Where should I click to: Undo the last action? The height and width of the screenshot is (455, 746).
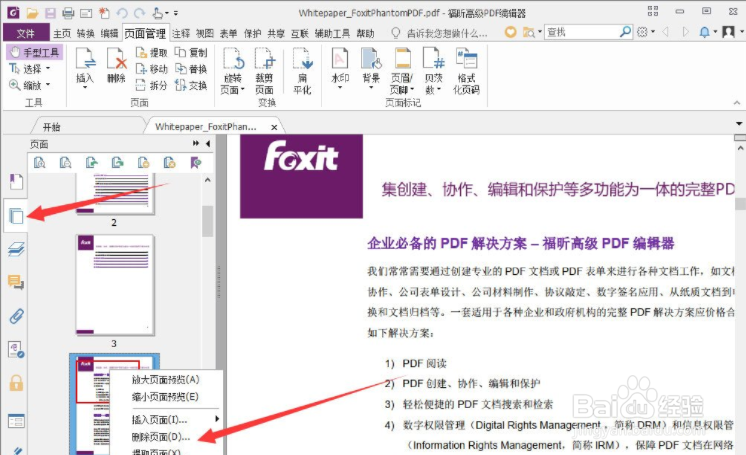click(x=122, y=13)
